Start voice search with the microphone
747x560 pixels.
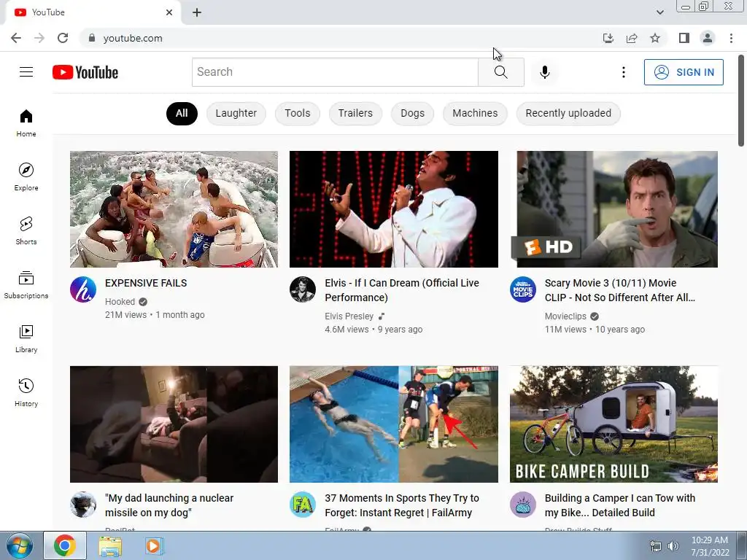[x=544, y=72]
